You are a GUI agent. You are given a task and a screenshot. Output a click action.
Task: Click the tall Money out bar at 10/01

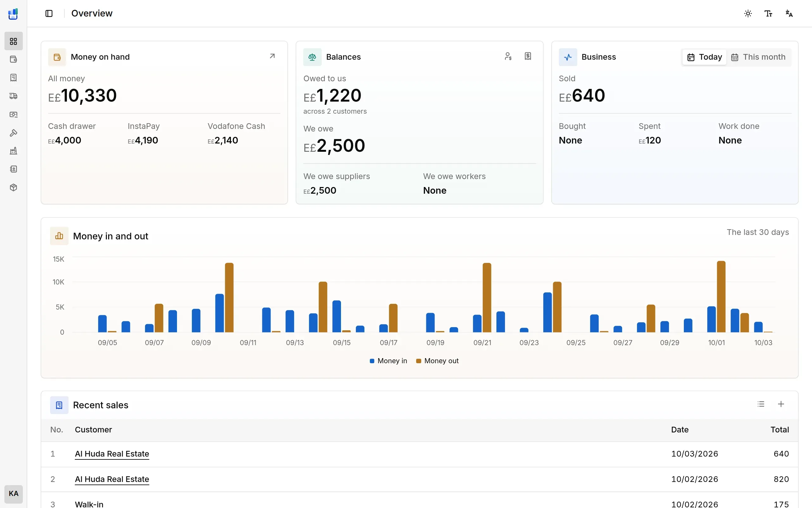tap(721, 297)
